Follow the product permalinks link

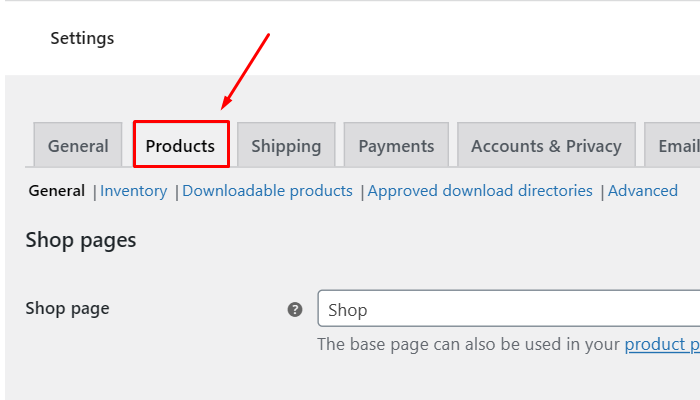pos(661,344)
